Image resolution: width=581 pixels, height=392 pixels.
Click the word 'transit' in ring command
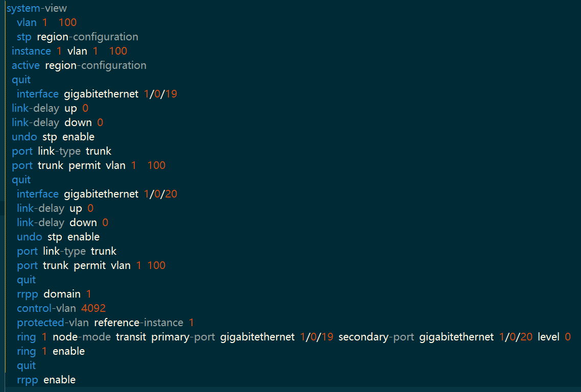[x=131, y=337]
